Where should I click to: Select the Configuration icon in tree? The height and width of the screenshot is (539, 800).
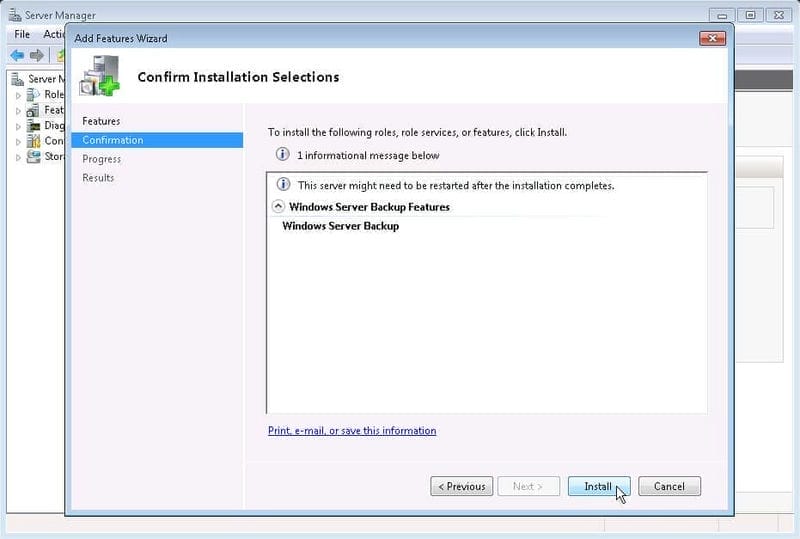pyautogui.click(x=33, y=141)
